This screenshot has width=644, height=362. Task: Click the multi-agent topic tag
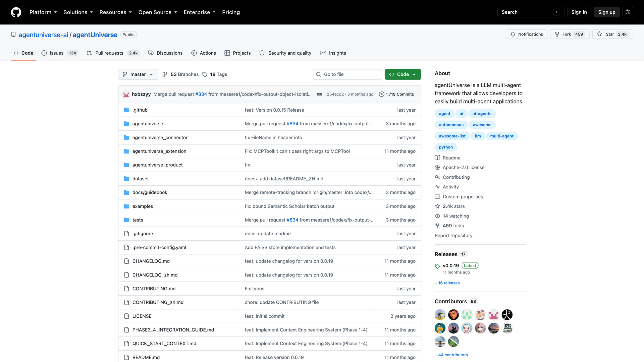pos(501,136)
